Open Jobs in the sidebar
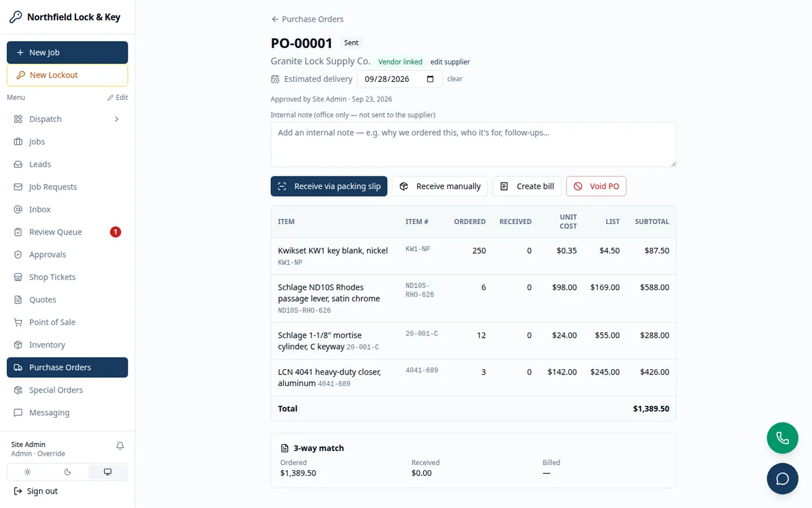This screenshot has width=812, height=508. [x=67, y=142]
